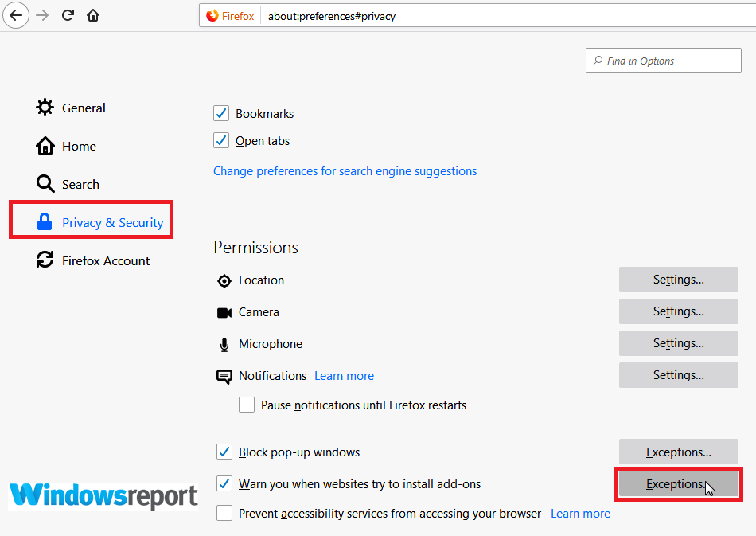The width and height of the screenshot is (756, 536).
Task: Click the back navigation arrow
Action: [16, 15]
